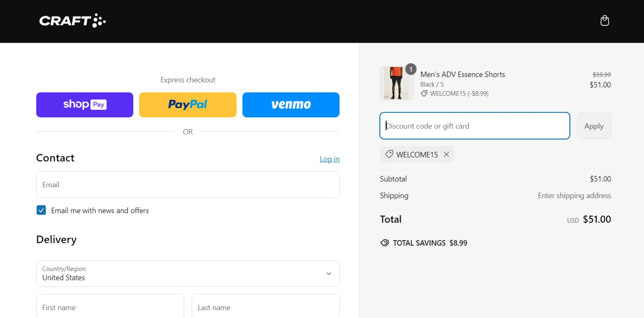Click the tag icon in WELCOME15 chip
The width and height of the screenshot is (644, 318).
click(x=389, y=154)
